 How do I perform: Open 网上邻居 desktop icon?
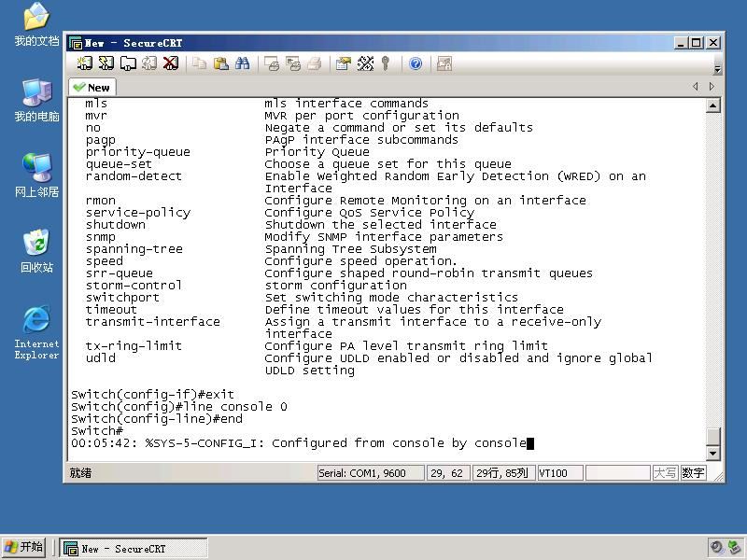tap(36, 175)
